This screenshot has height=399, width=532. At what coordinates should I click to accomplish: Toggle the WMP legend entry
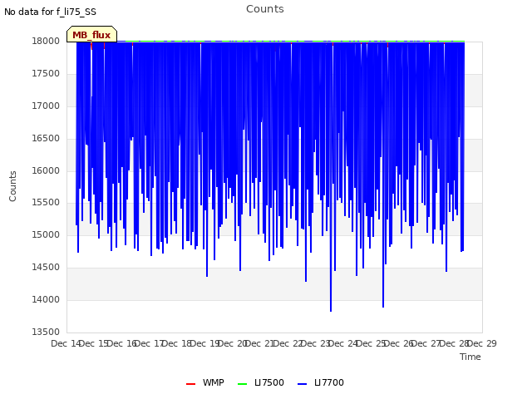tap(205, 382)
